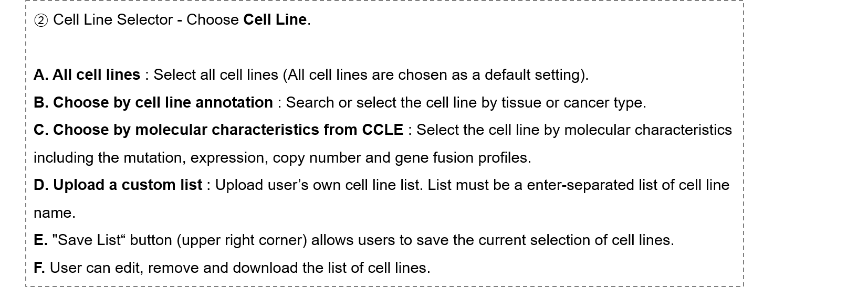Click the '(upper right corner)' phrase
This screenshot has height=287, width=868.
[x=242, y=240]
